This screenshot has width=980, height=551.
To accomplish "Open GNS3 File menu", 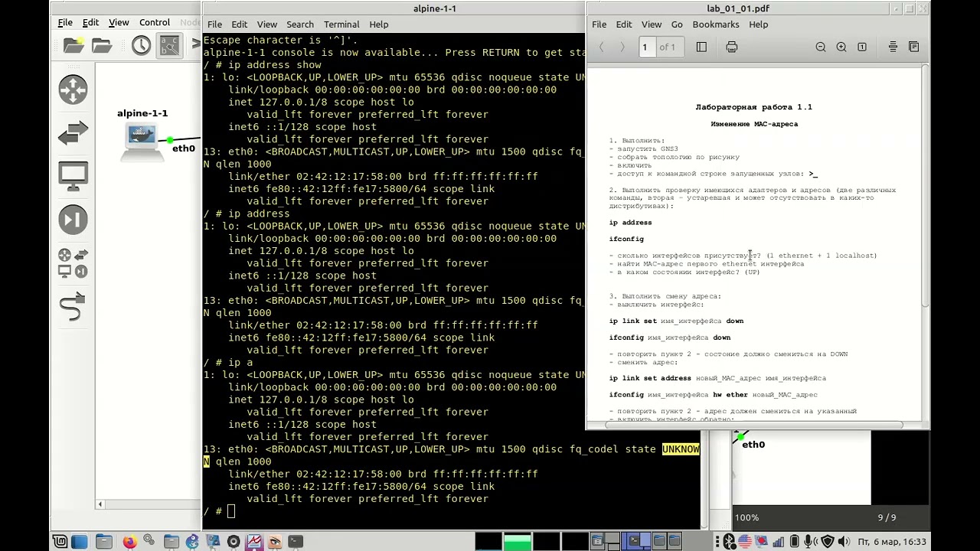I will click(65, 22).
